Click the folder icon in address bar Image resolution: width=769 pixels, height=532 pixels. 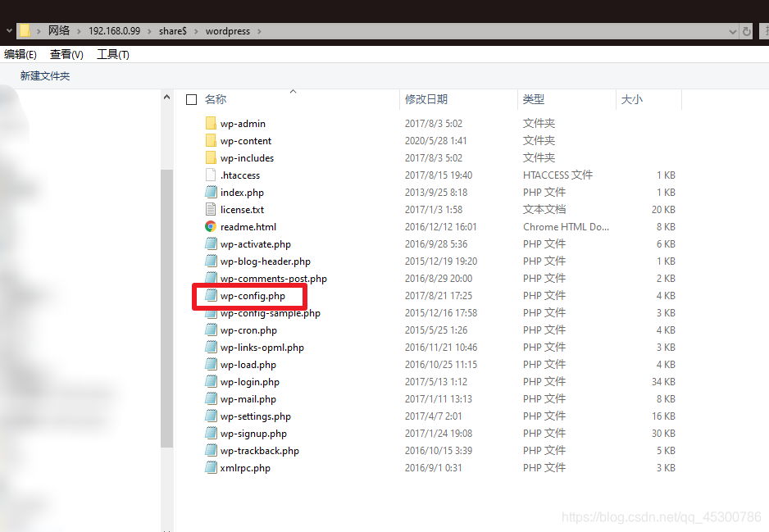[25, 31]
